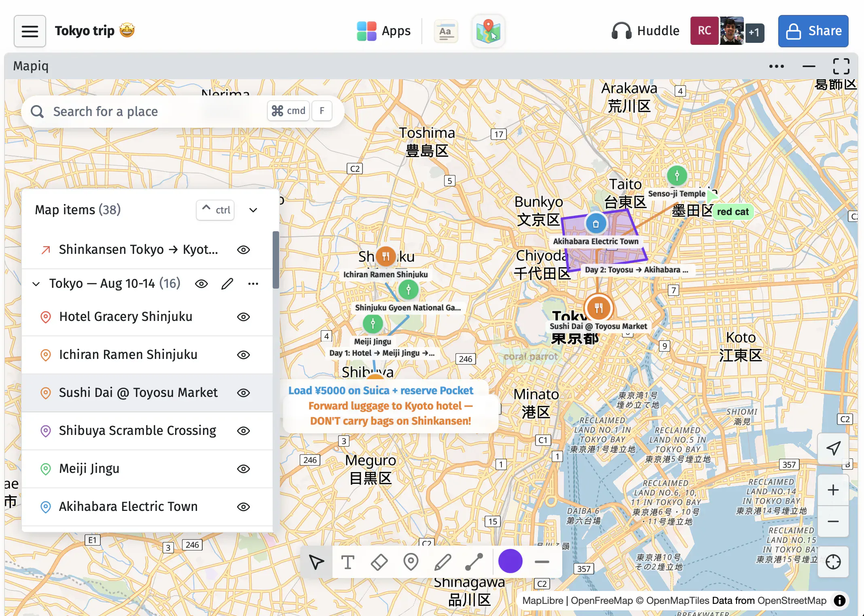This screenshot has width=864, height=616.
Task: Click Shinjuku Gyoen National Garden marker
Action: point(409,289)
